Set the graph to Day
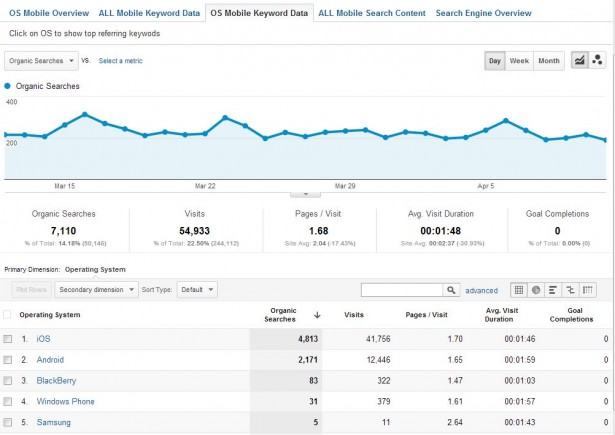This screenshot has height=435, width=615. (495, 61)
